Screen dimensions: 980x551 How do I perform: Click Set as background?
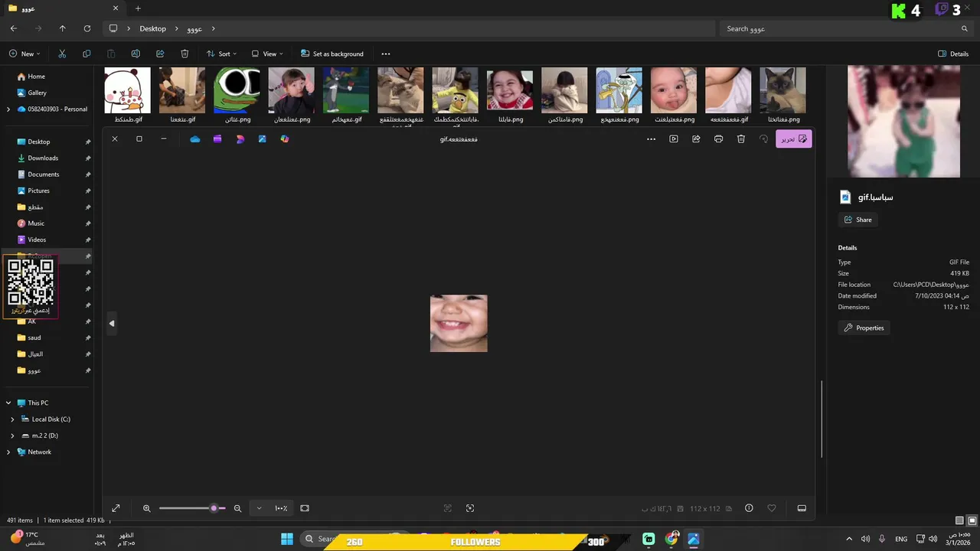coord(332,54)
